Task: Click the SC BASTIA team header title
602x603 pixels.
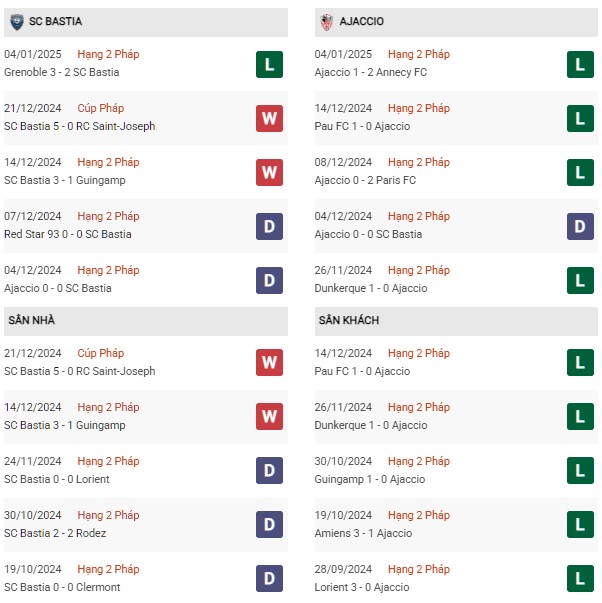Action: coord(55,21)
